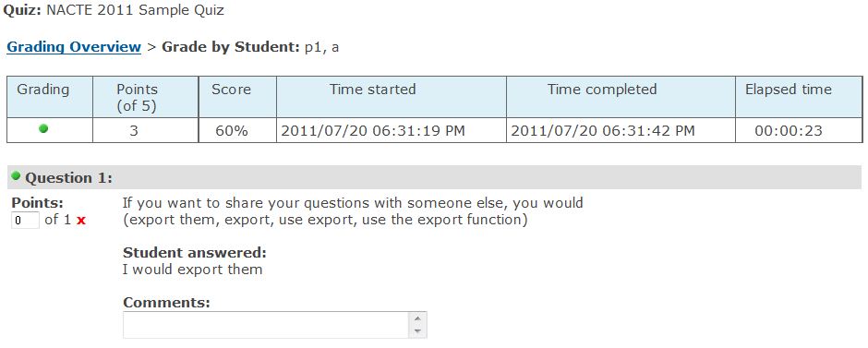
Task: Open the Grading Overview link
Action: coord(74,47)
